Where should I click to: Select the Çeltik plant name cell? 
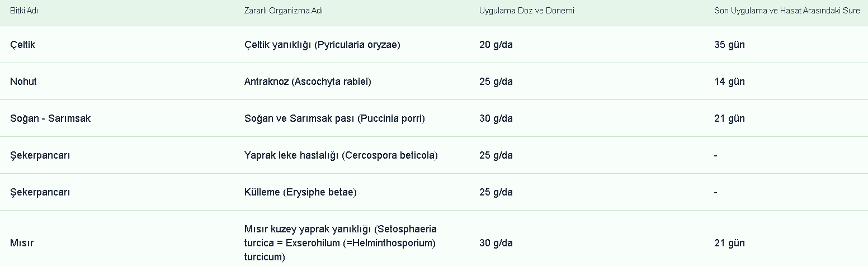(x=22, y=45)
